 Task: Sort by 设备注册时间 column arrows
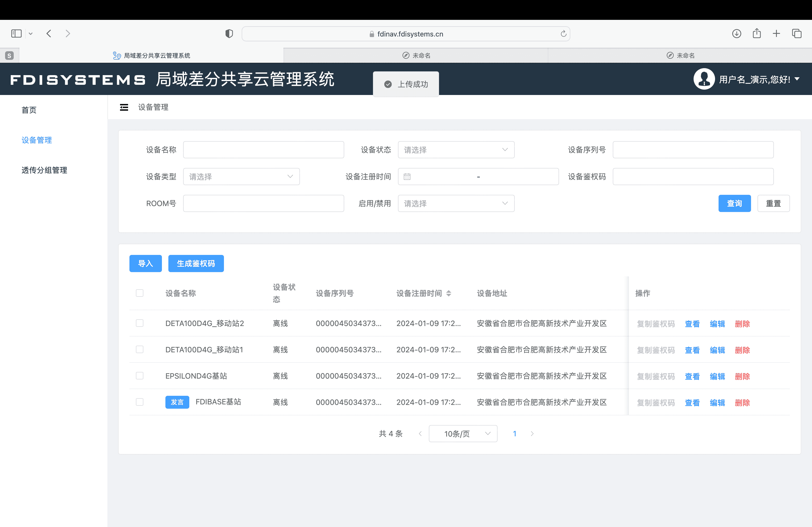pyautogui.click(x=449, y=293)
